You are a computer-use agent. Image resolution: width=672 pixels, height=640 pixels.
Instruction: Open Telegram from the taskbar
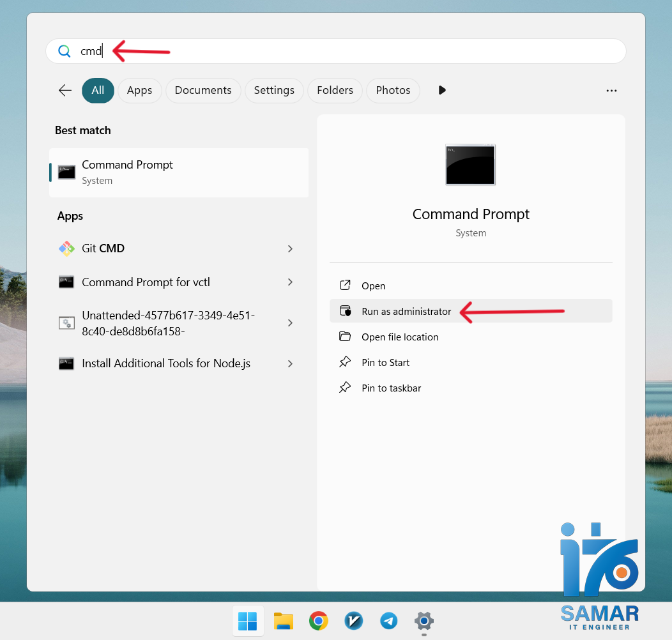pos(388,621)
